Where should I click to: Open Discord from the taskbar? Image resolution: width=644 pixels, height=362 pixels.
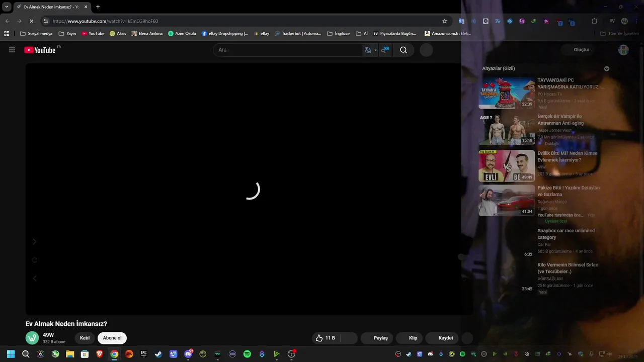[x=188, y=354]
